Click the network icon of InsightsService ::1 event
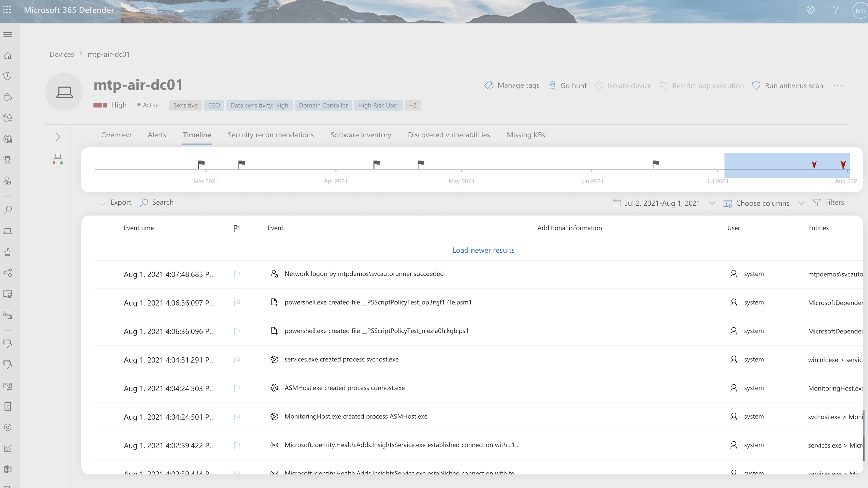The image size is (868, 488). tap(274, 445)
